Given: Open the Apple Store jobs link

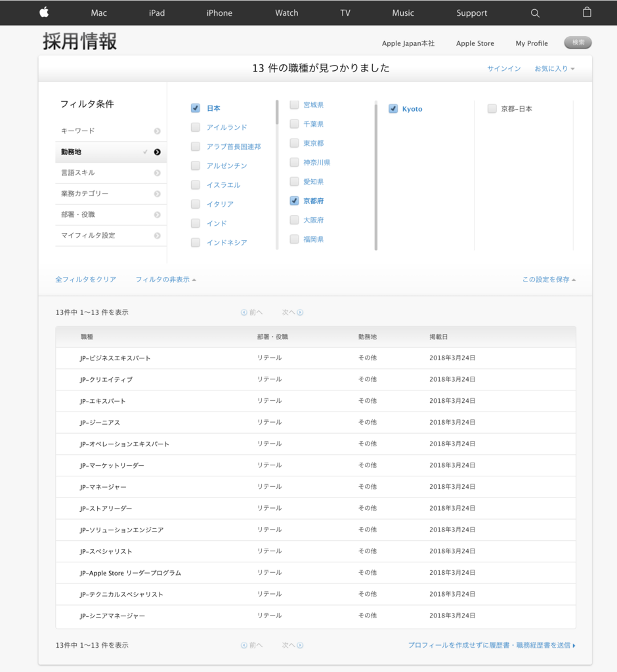Looking at the screenshot, I should [475, 43].
